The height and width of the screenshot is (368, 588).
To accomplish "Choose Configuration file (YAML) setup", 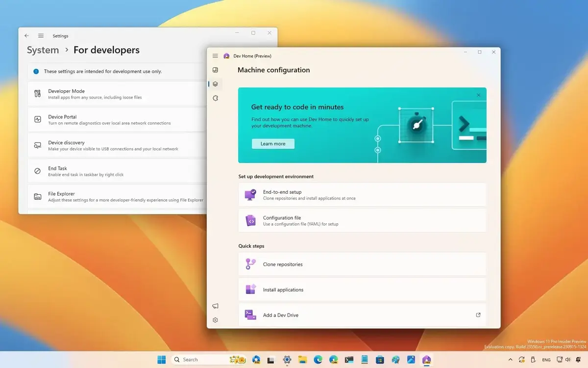I will [362, 221].
